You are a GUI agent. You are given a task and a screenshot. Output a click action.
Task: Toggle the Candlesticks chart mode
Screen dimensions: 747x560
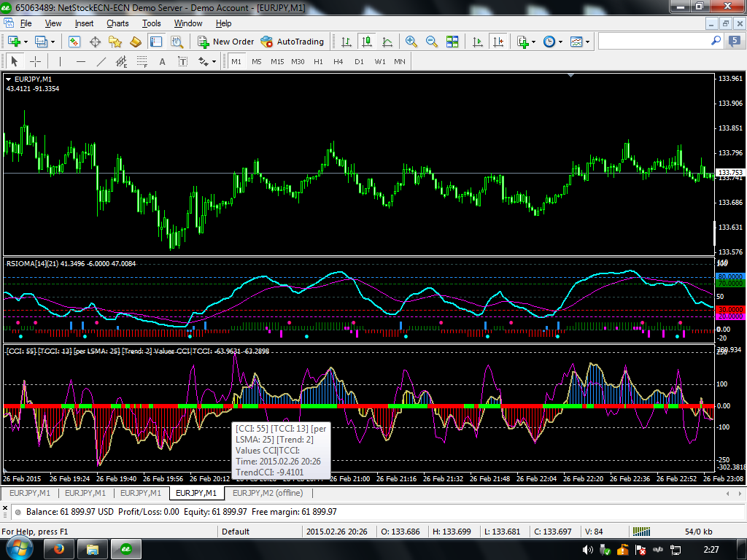367,42
